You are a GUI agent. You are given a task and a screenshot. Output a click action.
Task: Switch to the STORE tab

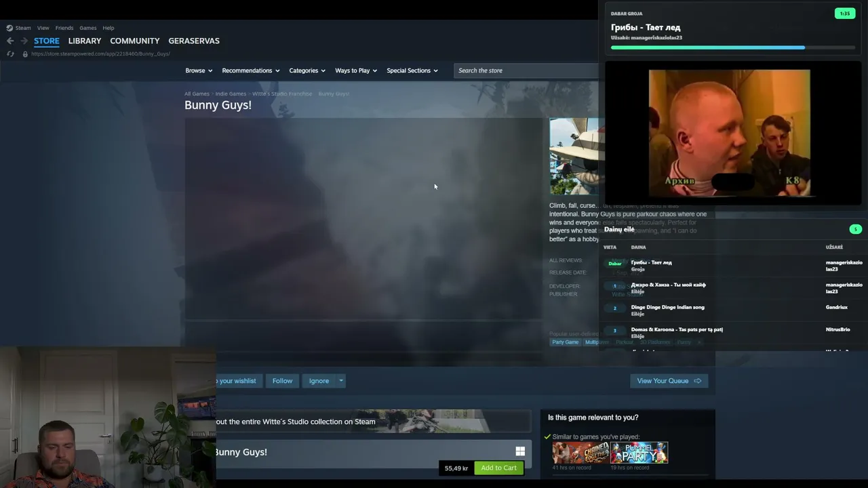click(x=47, y=41)
